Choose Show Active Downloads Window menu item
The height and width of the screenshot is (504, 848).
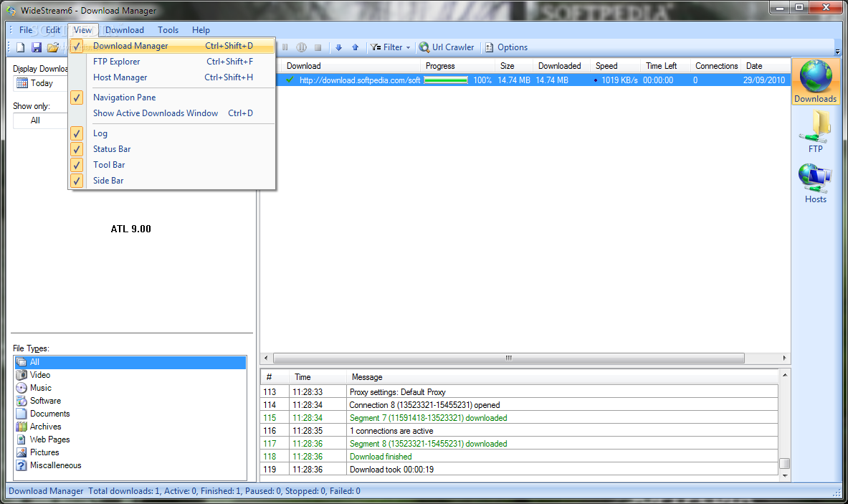pyautogui.click(x=172, y=113)
